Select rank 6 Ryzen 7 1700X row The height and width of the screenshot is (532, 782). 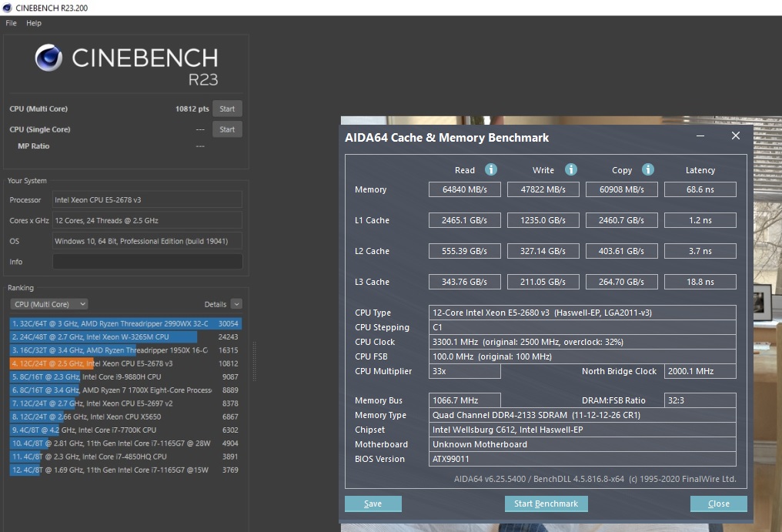coord(125,390)
